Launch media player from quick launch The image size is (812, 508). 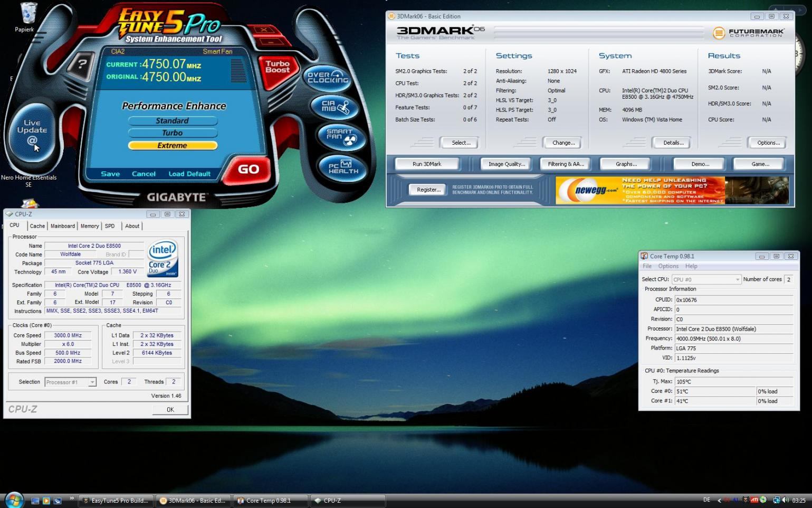(46, 501)
